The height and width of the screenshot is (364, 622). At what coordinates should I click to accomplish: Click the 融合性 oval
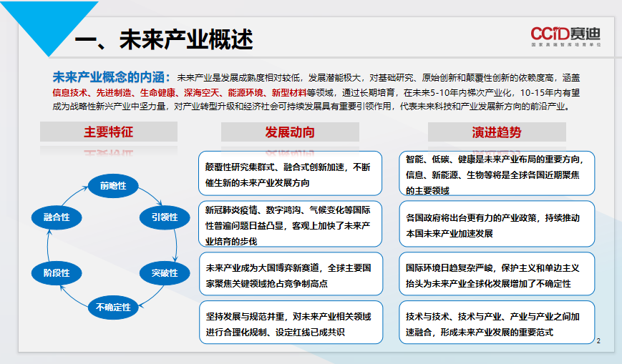57,217
